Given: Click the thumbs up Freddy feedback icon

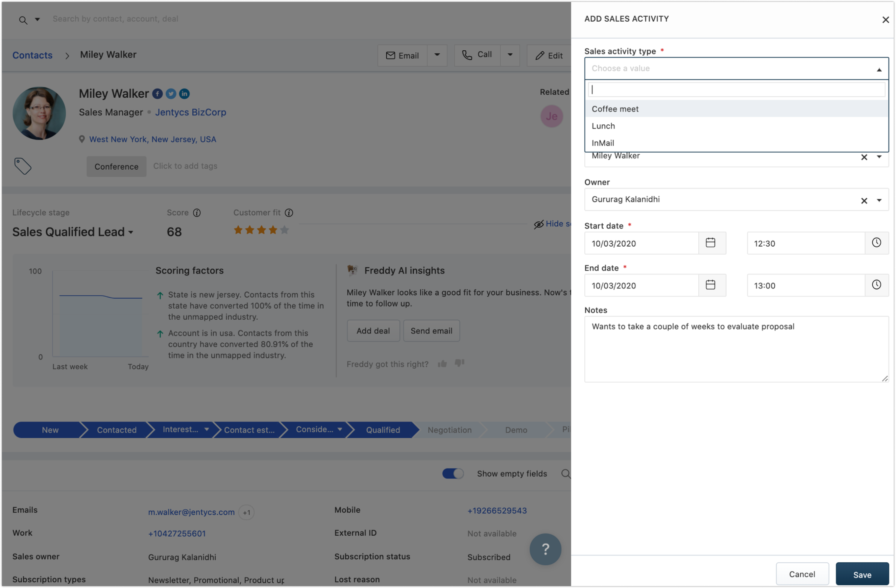Looking at the screenshot, I should (442, 364).
